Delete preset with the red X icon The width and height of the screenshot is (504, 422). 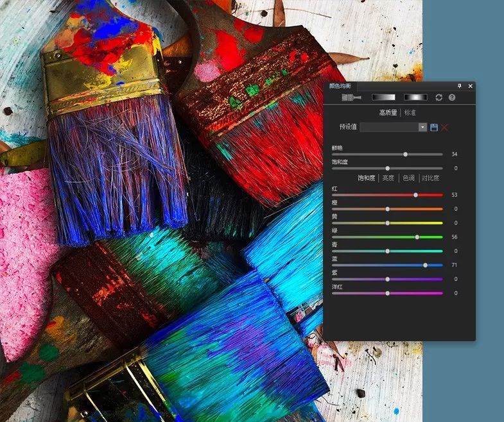445,128
